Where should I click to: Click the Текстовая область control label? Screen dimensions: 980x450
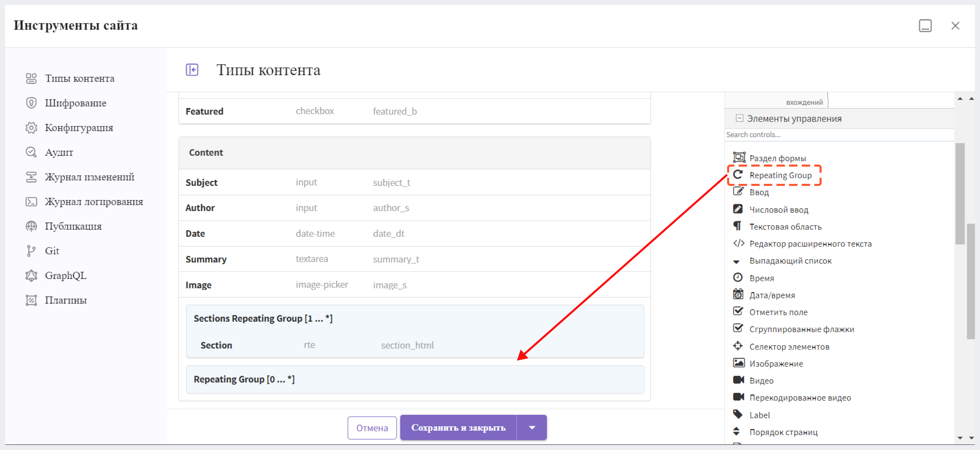click(785, 227)
